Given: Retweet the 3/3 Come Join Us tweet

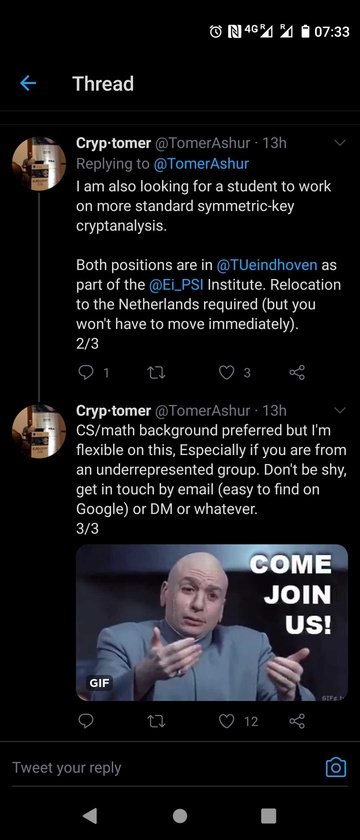Looking at the screenshot, I should [x=156, y=721].
